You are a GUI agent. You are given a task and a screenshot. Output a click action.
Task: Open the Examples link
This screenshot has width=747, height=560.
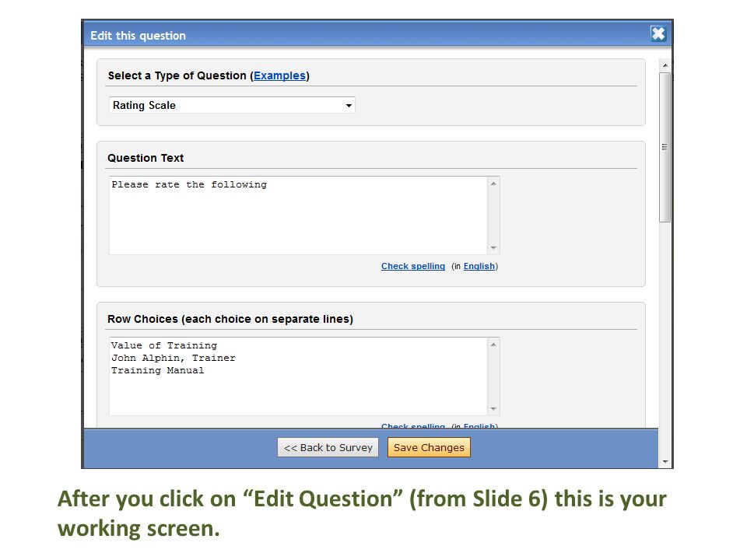279,75
